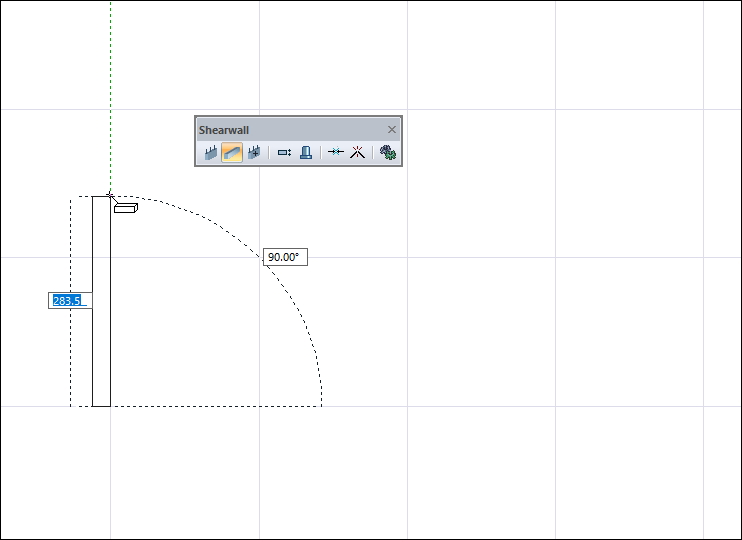The width and height of the screenshot is (742, 540).
Task: Click the blue-cross horizontal line trim icon
Action: pyautogui.click(x=335, y=153)
